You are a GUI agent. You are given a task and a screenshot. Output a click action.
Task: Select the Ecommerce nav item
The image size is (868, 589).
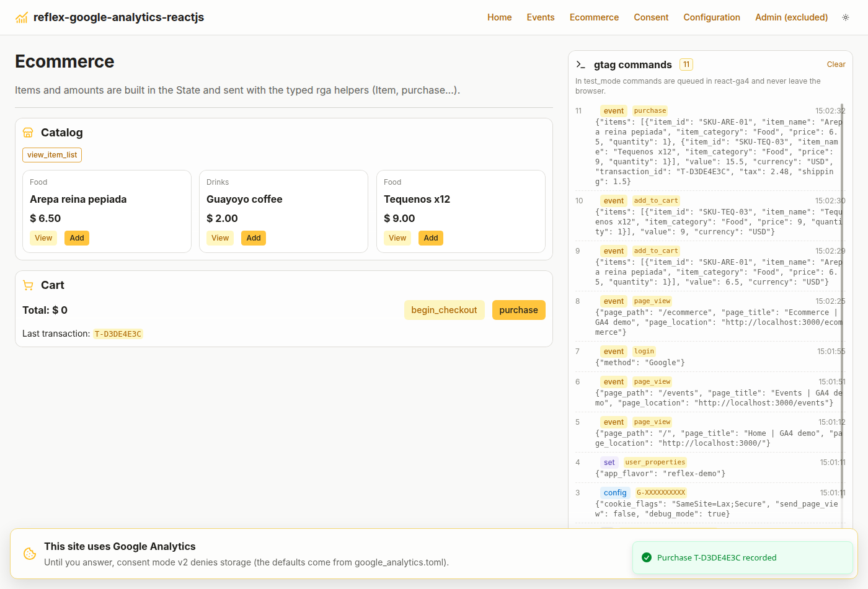(x=594, y=17)
